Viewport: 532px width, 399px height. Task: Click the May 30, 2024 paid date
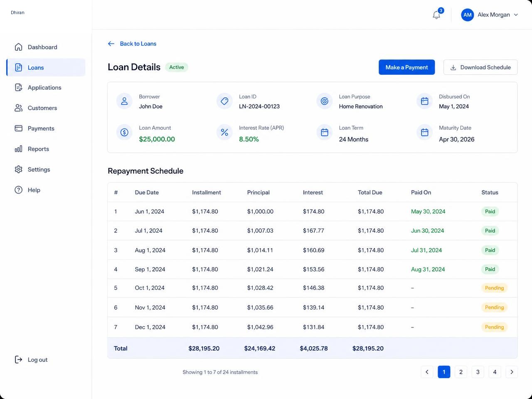coord(428,212)
